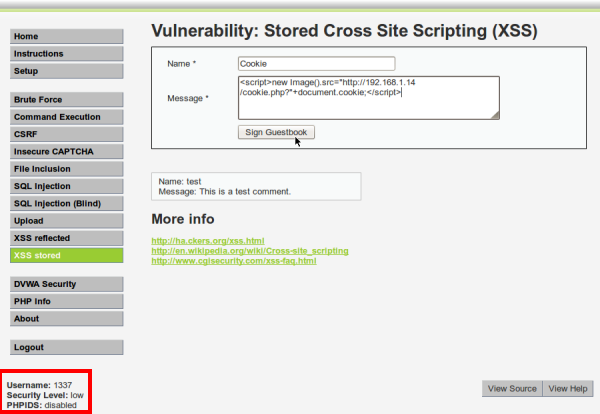Select highlighted XSS stored item
600x414 pixels.
coord(67,255)
